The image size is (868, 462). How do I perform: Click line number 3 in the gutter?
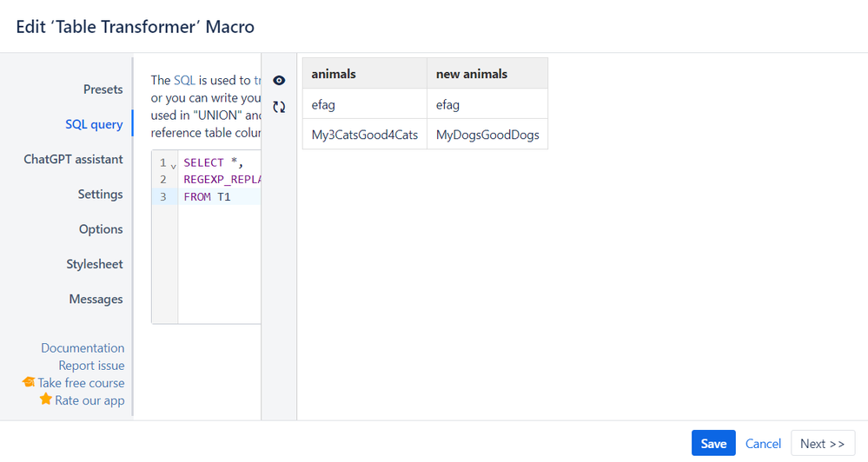point(162,196)
